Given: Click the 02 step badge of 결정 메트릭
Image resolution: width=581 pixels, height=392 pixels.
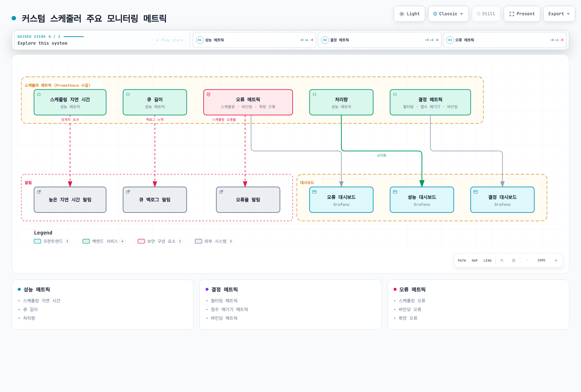Looking at the screenshot, I should [325, 40].
